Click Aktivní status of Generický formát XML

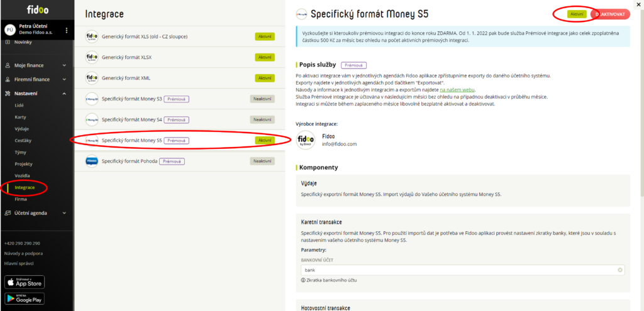265,77
